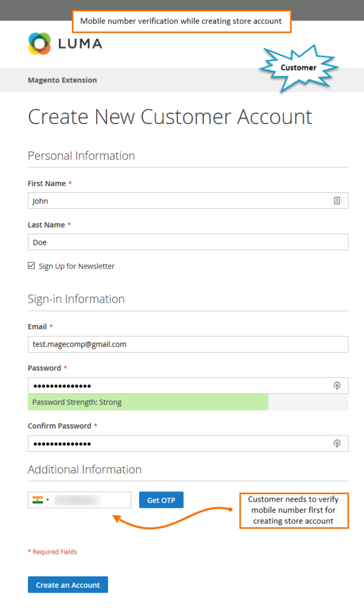This screenshot has height=611, width=364.
Task: Click the Sign Up for Newsletter label
Action: coord(76,266)
